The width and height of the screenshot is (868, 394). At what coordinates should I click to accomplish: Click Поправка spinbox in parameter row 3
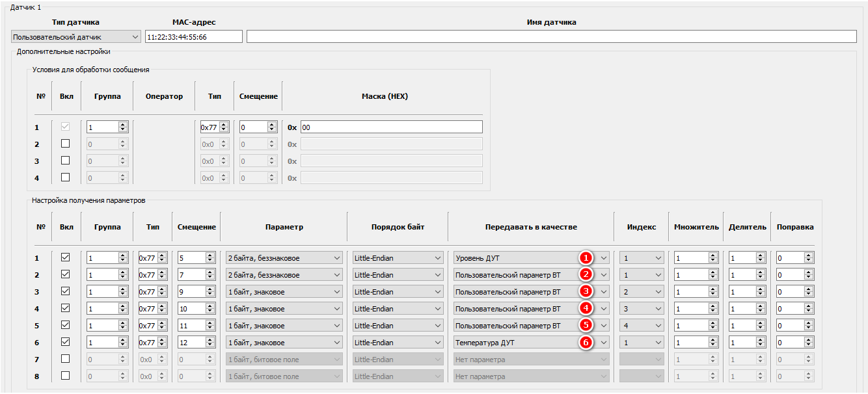(x=794, y=292)
